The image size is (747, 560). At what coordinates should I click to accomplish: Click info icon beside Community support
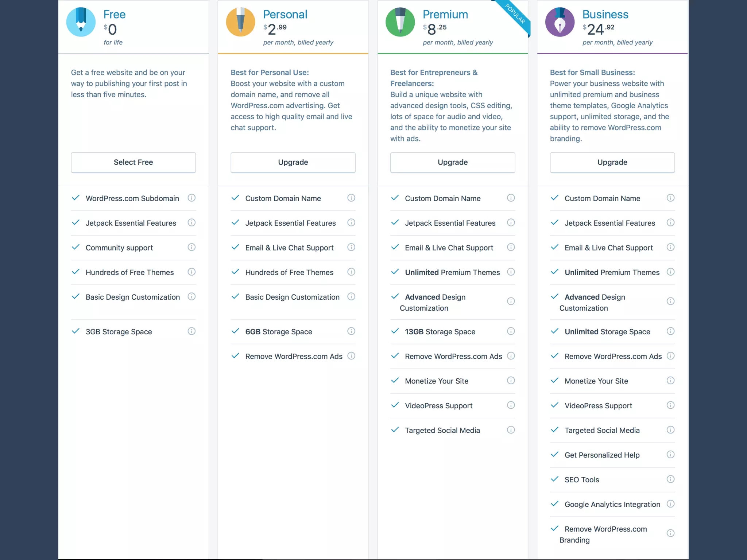(x=191, y=247)
